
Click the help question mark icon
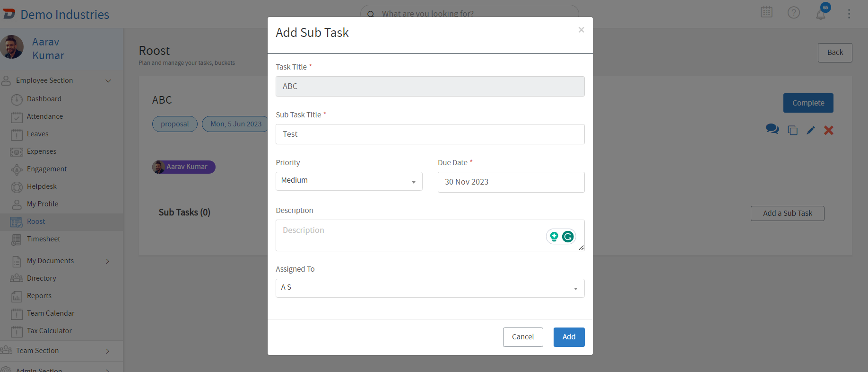[x=793, y=13]
